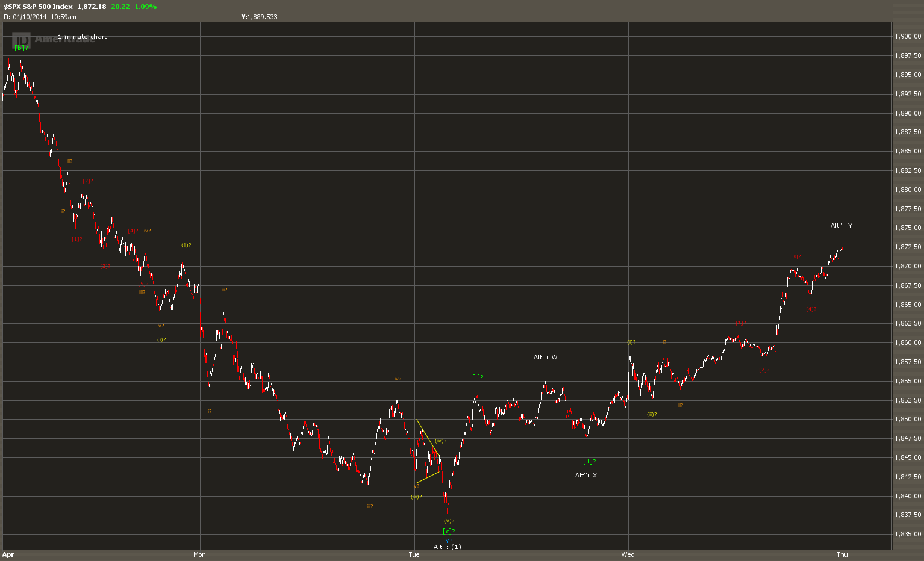Click the 1,895.00 price axis label
Image resolution: width=924 pixels, height=561 pixels.
[x=908, y=75]
